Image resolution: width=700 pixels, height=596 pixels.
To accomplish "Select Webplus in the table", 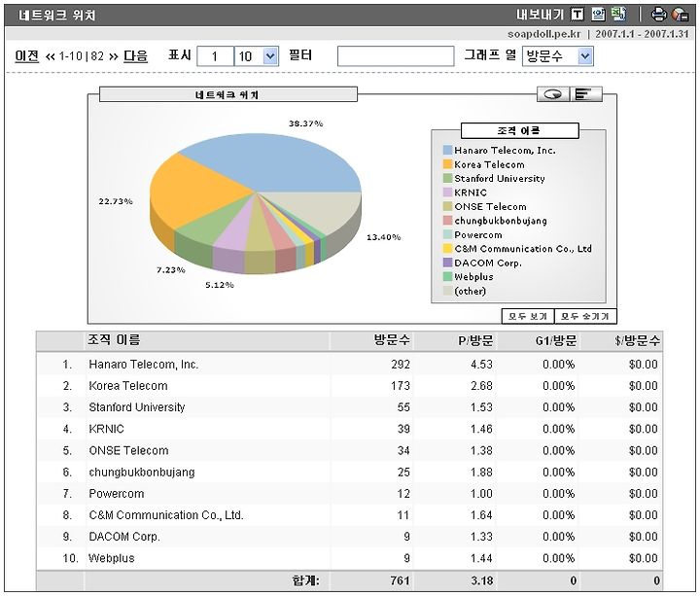I will point(112,558).
